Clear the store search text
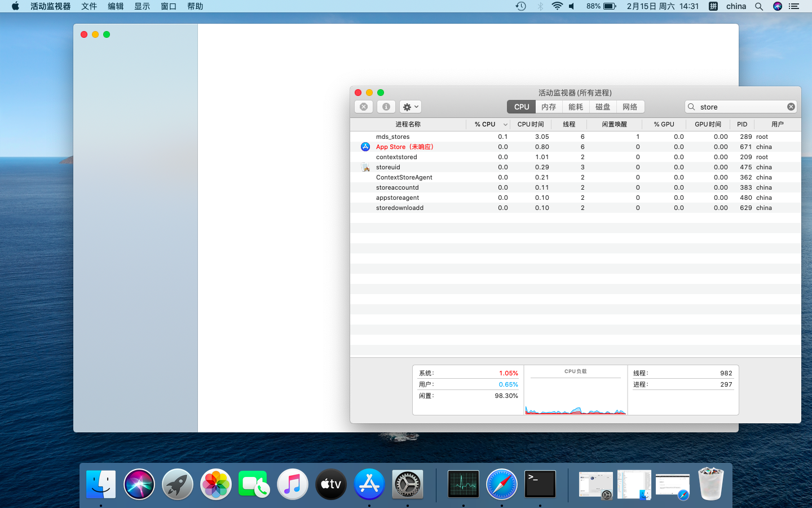This screenshot has width=812, height=508. 791,107
